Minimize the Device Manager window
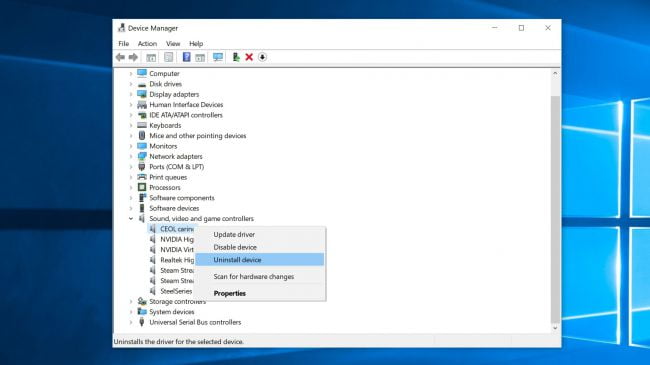This screenshot has height=365, width=650. [x=495, y=28]
